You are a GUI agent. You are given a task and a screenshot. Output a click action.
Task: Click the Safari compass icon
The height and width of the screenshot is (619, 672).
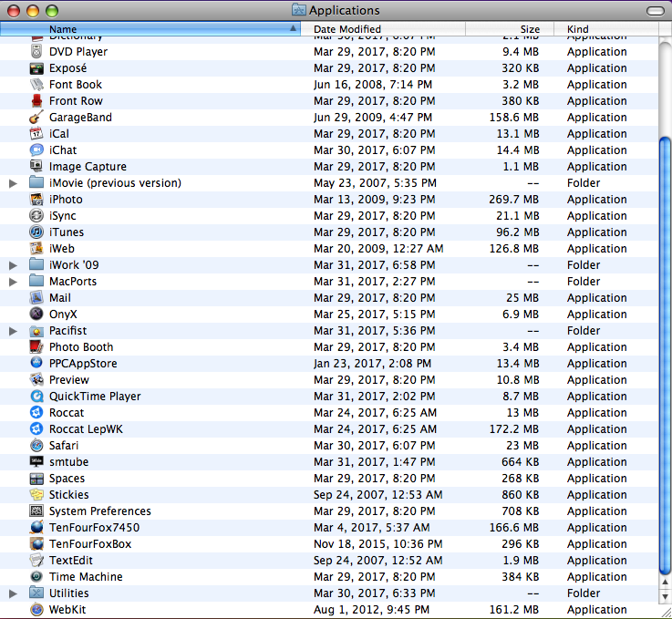pos(36,446)
